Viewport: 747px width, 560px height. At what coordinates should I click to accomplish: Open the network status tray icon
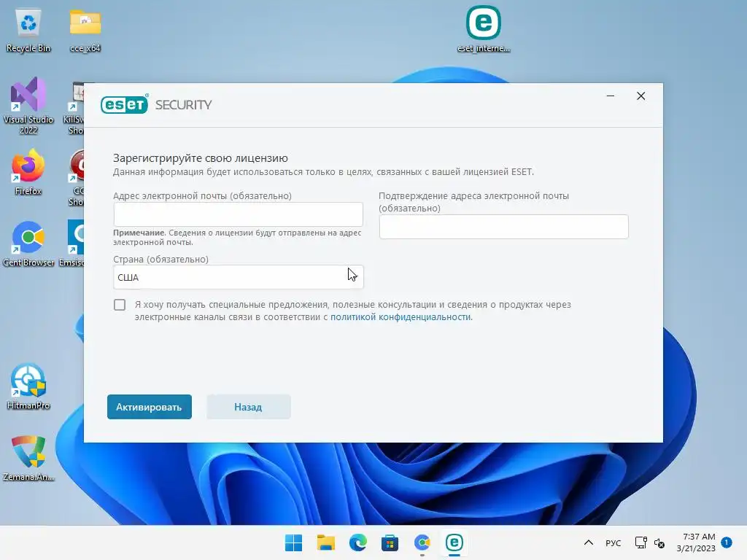640,542
